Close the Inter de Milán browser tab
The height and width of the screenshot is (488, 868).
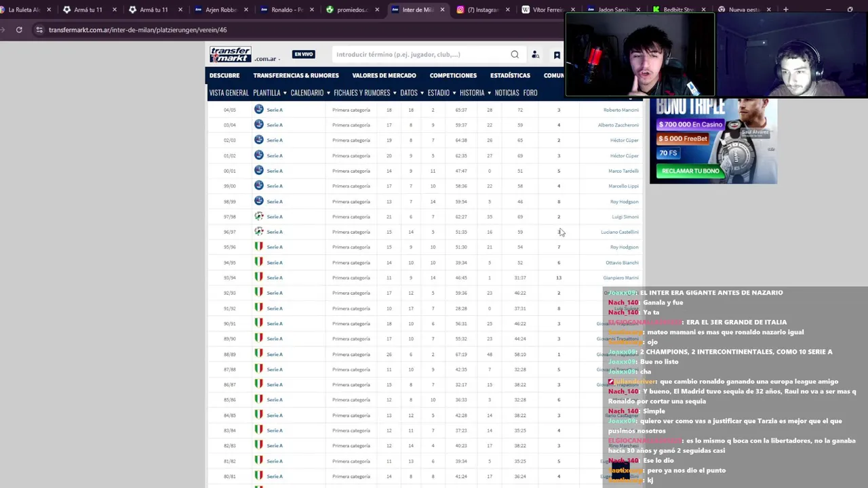click(x=443, y=10)
